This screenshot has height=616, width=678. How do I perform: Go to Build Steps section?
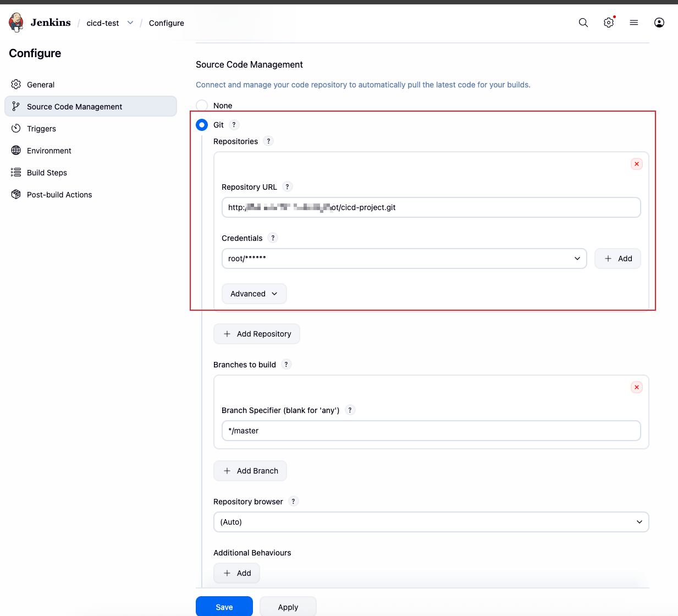pyautogui.click(x=91, y=172)
